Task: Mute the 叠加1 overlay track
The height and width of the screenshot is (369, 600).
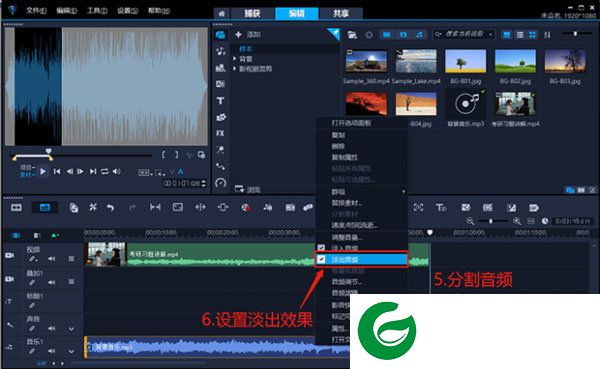Action: pyautogui.click(x=51, y=282)
